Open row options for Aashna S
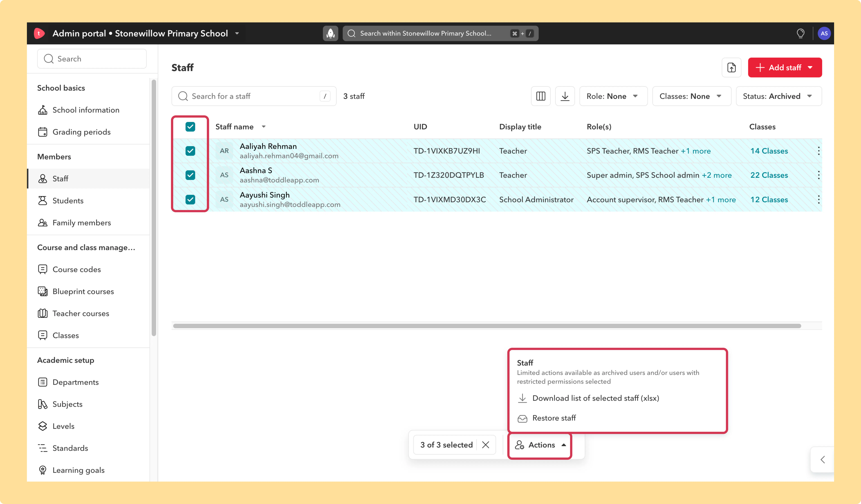 pos(819,175)
